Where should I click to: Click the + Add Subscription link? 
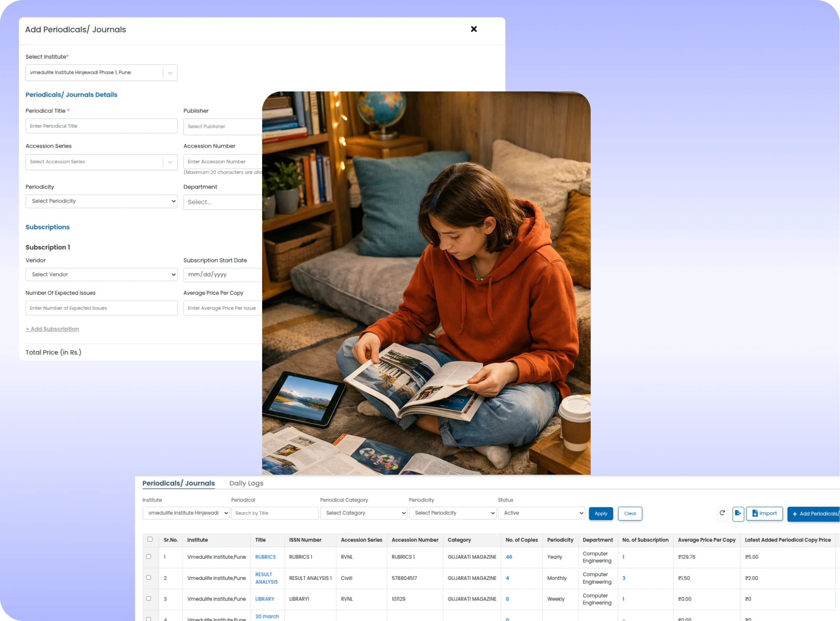click(52, 329)
